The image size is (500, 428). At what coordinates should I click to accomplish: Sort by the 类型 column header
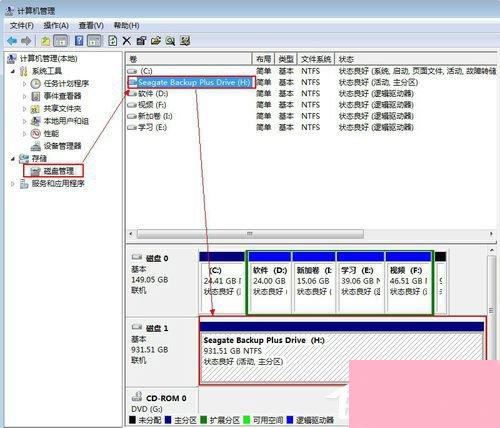(x=286, y=59)
